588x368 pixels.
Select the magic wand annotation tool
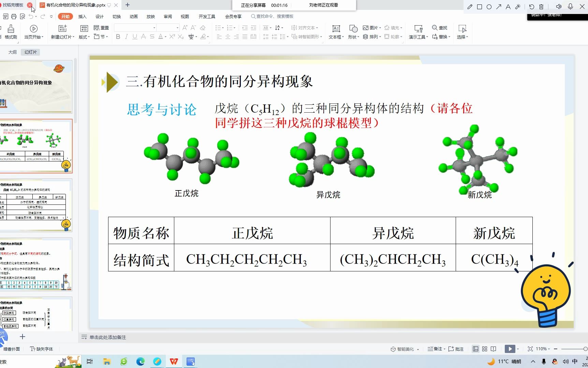(x=518, y=7)
